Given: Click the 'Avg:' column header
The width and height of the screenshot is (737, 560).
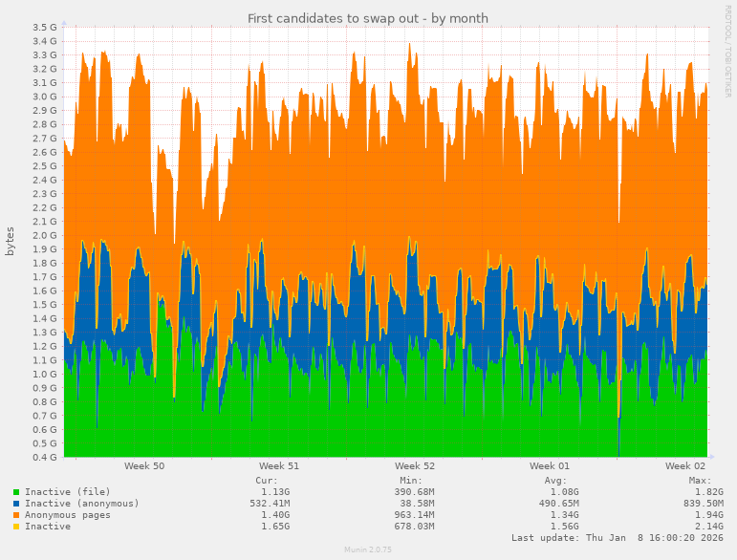Looking at the screenshot, I should tap(555, 481).
